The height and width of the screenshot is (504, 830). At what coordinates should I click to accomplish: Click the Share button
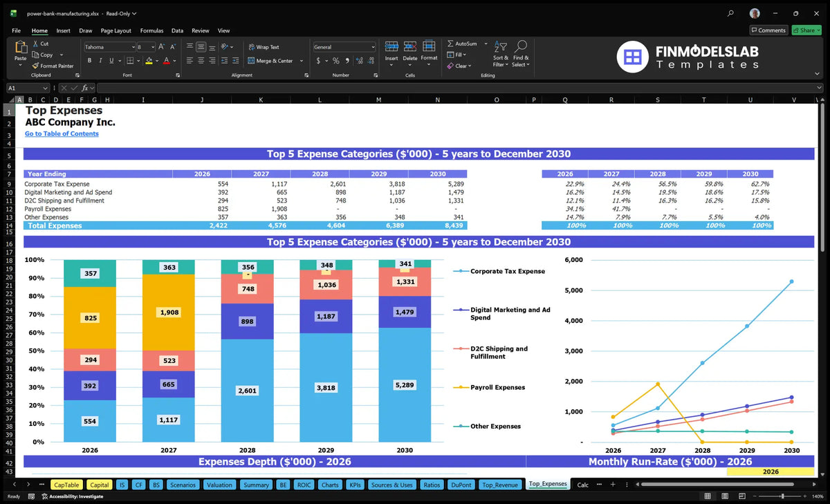tap(806, 30)
